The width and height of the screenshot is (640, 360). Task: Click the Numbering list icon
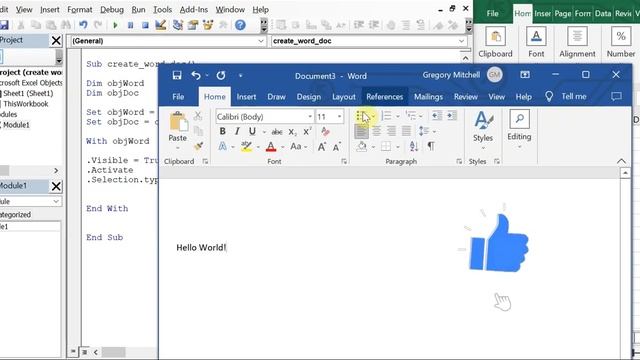386,116
